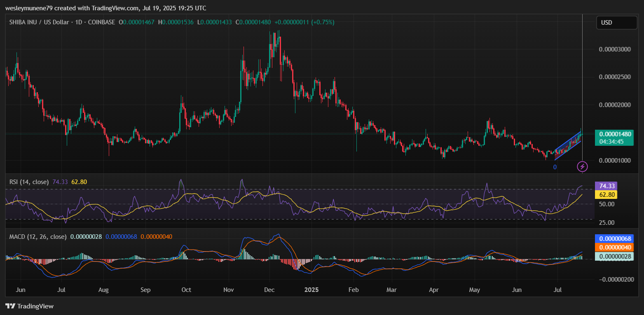Click the 0.00002500 price axis label
Viewport: 644px width, 315px height.
(615, 77)
